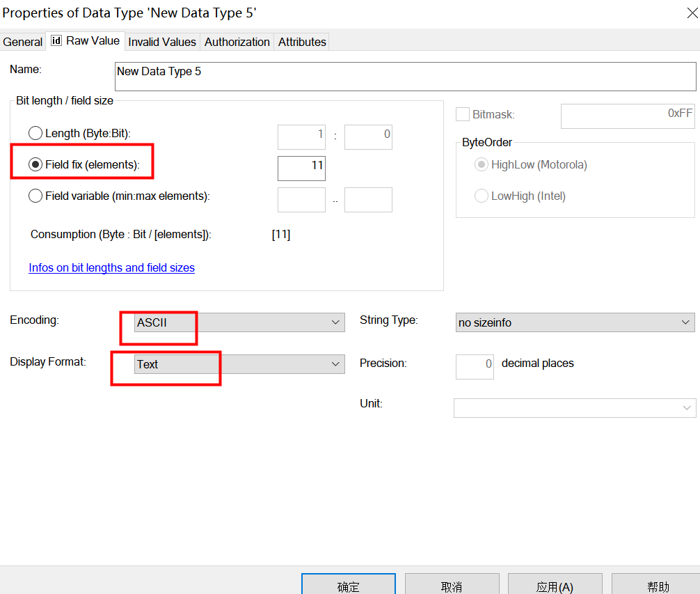Open Infos on bit lengths and field sizes
This screenshot has width=700, height=594.
[x=111, y=267]
